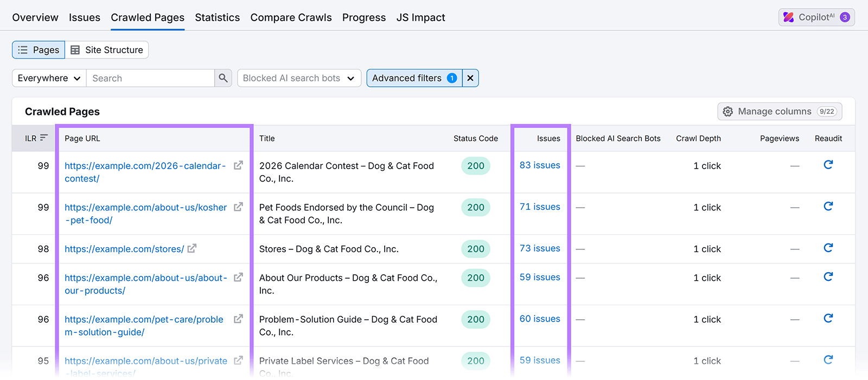This screenshot has height=380, width=868.
Task: Open Manage columns settings
Action: 780,112
